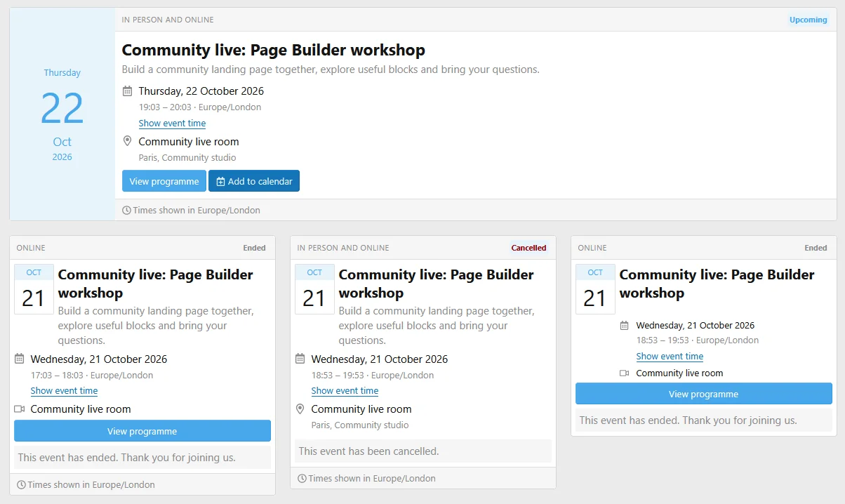This screenshot has height=504, width=845.
Task: Click the large Thursday 22 Oct date tile
Action: click(x=62, y=114)
